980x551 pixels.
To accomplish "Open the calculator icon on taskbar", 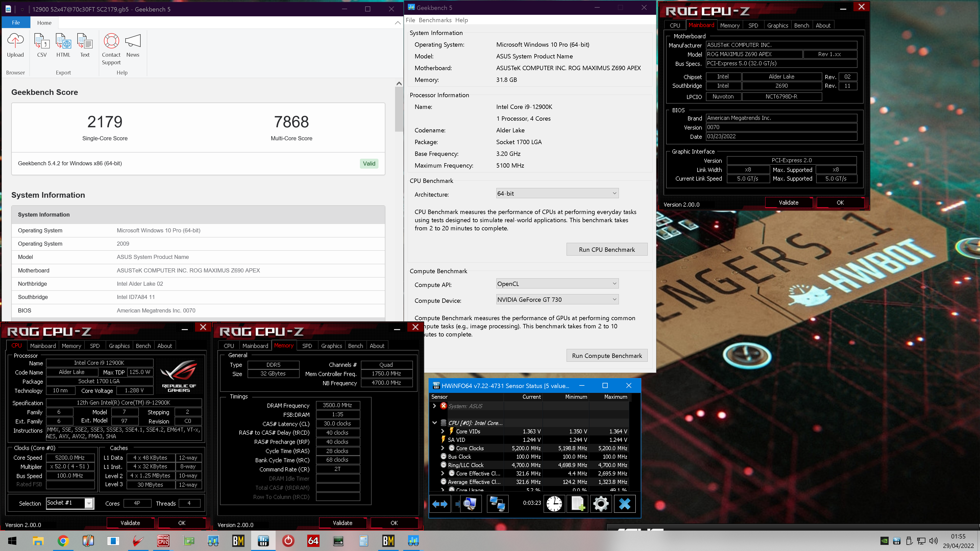I will point(363,541).
